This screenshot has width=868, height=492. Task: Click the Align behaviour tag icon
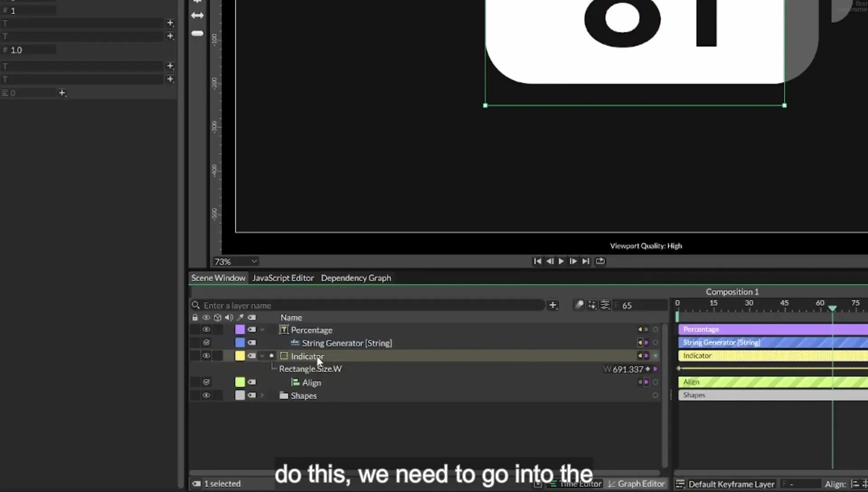click(252, 382)
